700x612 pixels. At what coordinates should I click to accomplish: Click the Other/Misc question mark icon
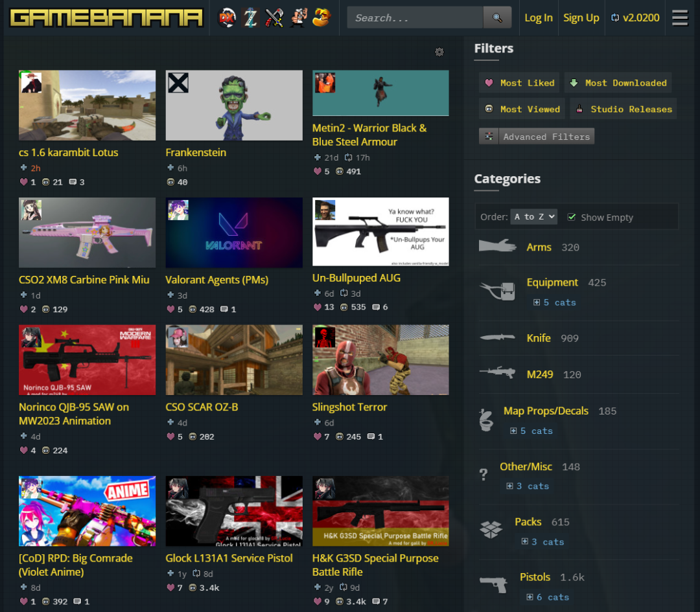483,474
